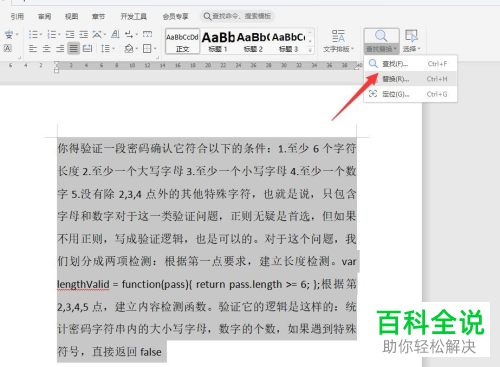Click the phonetic guide (变) icon

[x=9, y=34]
